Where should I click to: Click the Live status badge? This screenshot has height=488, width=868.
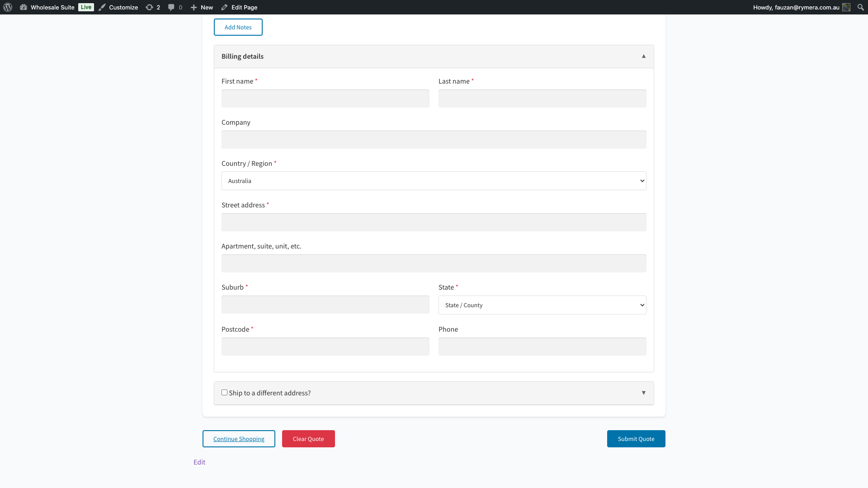click(x=86, y=7)
